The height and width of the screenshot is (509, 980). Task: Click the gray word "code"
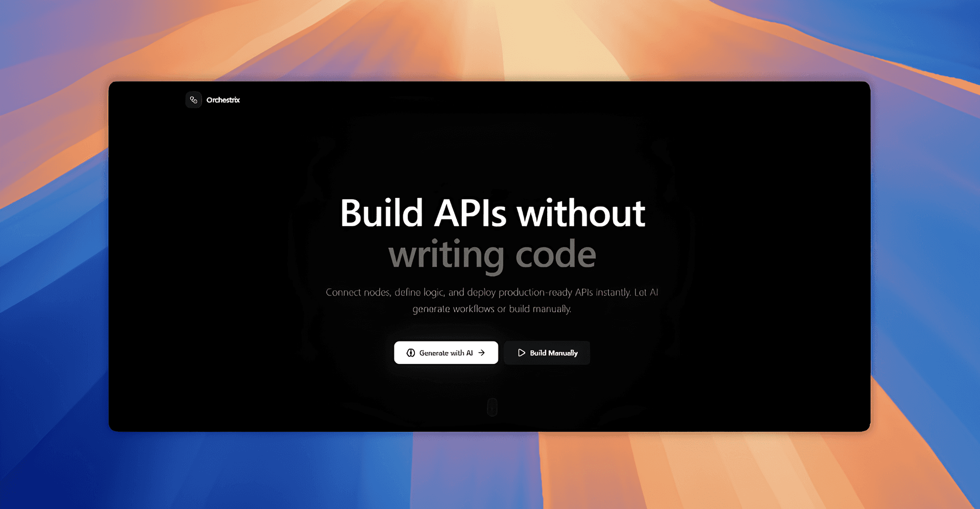555,255
